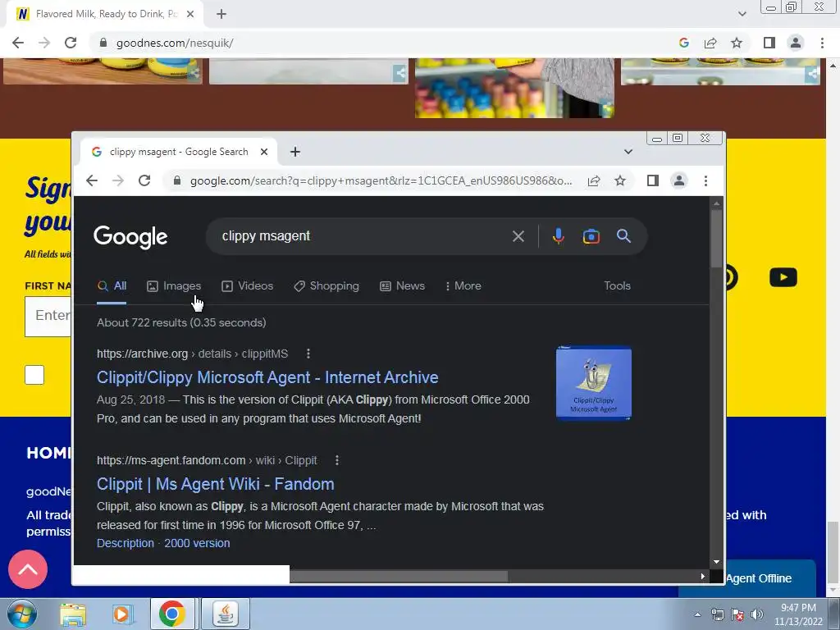Open the three-dot Chrome menu in the Google Search window
The width and height of the screenshot is (840, 630).
705,180
